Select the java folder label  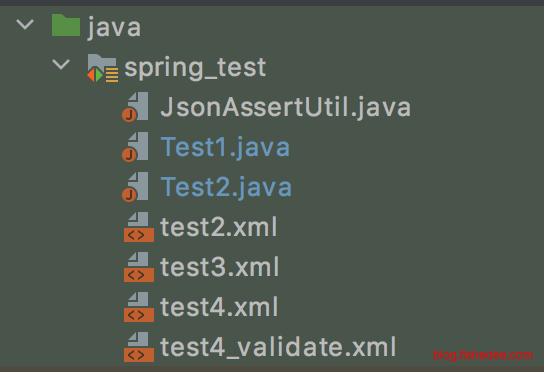point(114,27)
